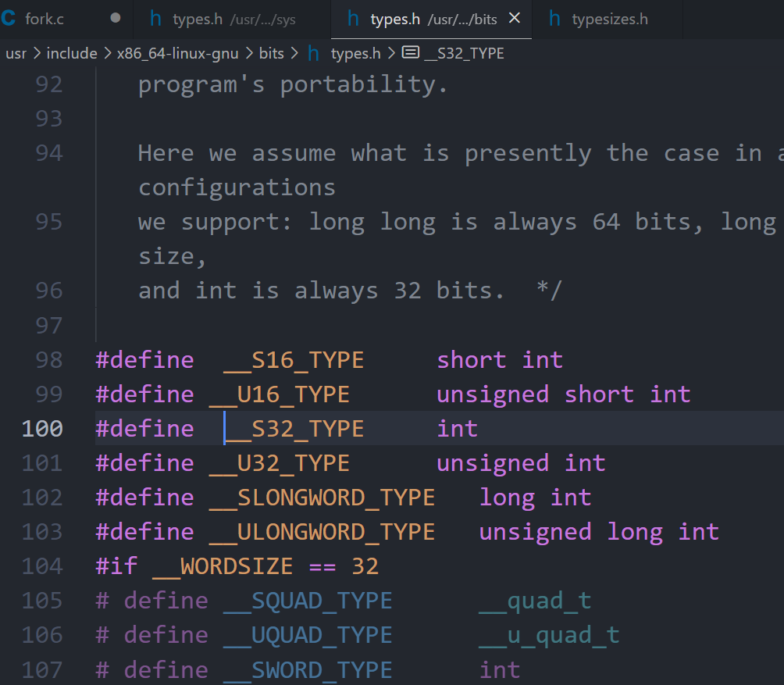Click on '__quad_t' type on line 105

[535, 601]
